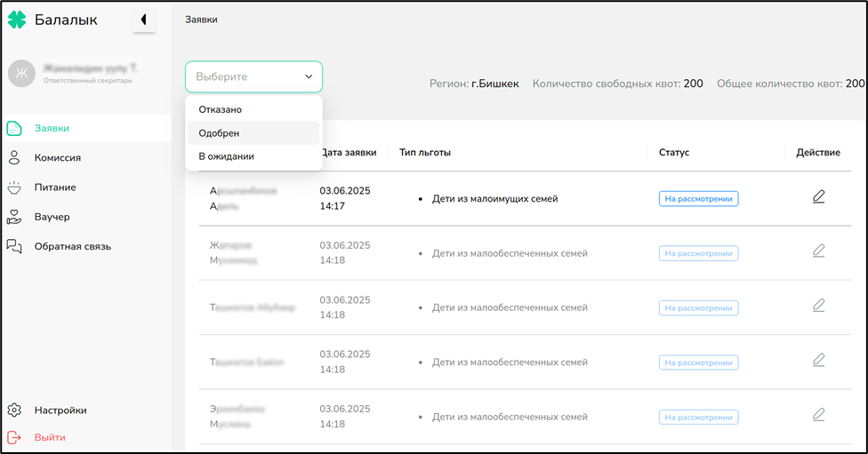
Task: Click the Настройки gear icon
Action: pyautogui.click(x=14, y=410)
